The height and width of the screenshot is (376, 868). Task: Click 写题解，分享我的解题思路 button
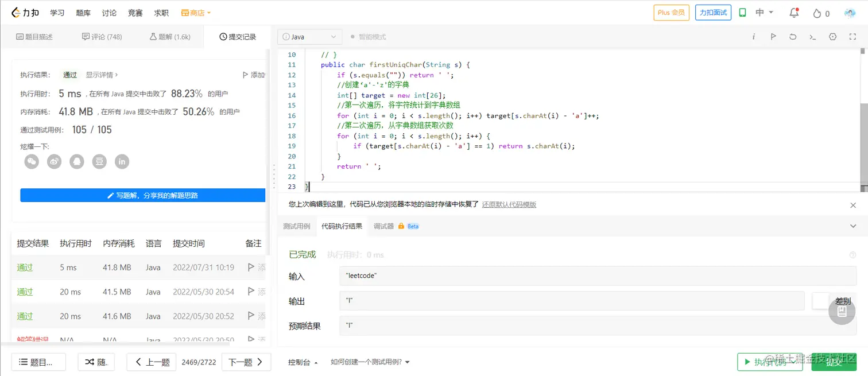143,195
